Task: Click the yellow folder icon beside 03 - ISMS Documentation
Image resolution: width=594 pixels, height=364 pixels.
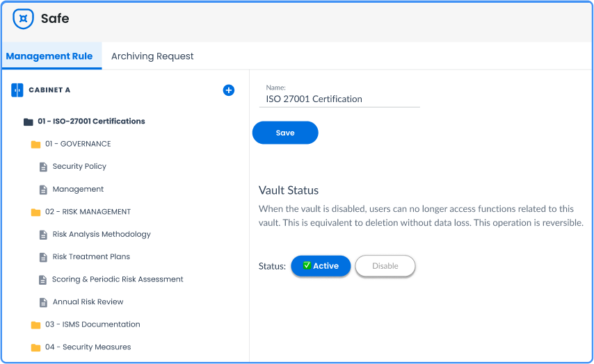Action: point(35,324)
